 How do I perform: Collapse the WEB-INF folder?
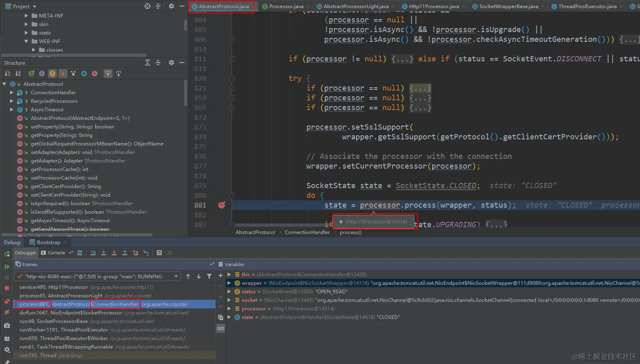point(26,41)
